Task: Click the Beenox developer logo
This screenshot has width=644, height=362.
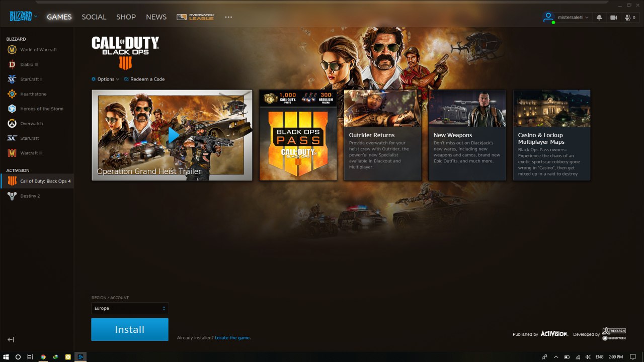Action: (x=614, y=338)
